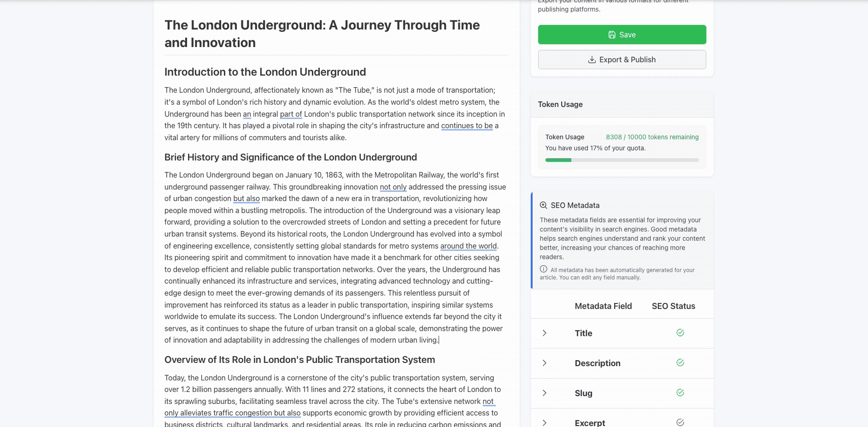
Task: Click the token usage progress bar
Action: [x=622, y=160]
